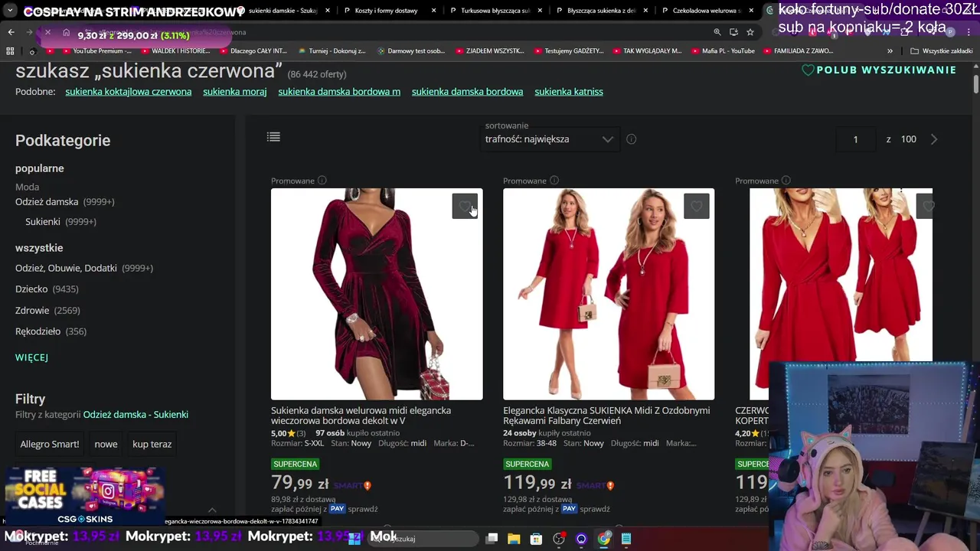Open similar search sukienka koktajlowa czerwona
This screenshot has width=980, height=551.
128,92
